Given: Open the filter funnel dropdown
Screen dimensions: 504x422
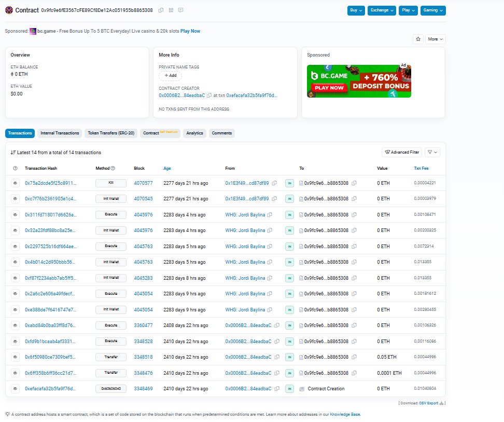Looking at the screenshot, I should 432,152.
